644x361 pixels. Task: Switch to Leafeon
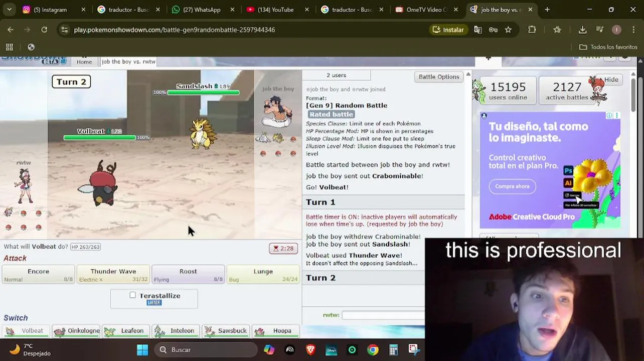126,331
